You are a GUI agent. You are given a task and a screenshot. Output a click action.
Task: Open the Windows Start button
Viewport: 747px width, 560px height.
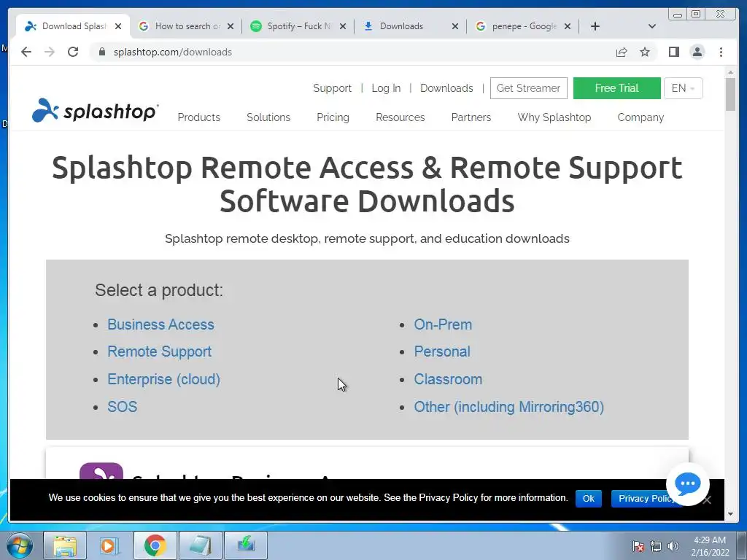(20, 545)
